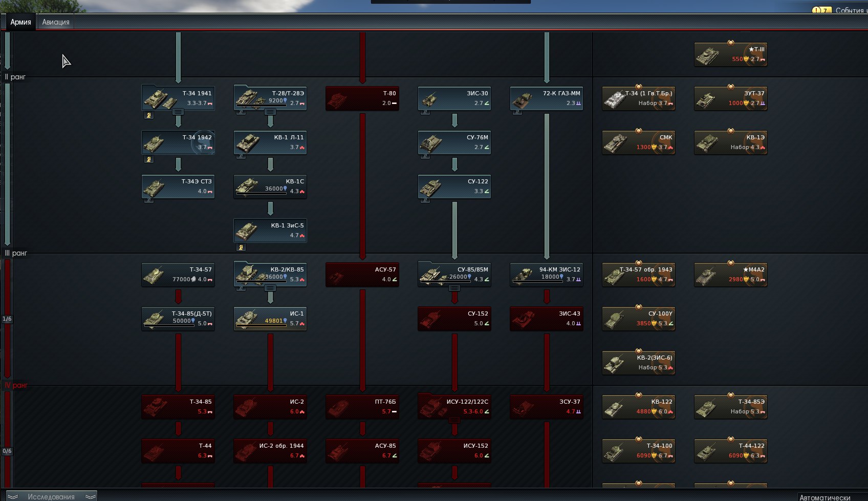868x501 pixels.
Task: Expand the Т-34 1941 vehicle group
Action: click(178, 112)
